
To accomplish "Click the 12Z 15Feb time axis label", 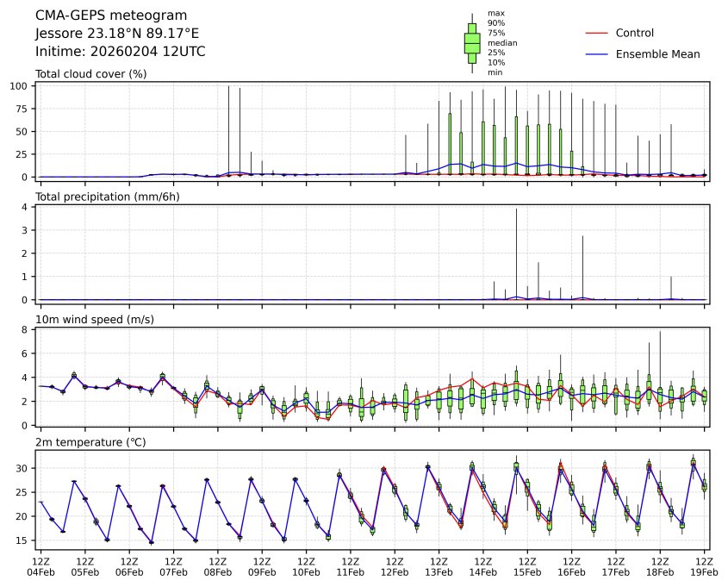I will (527, 566).
